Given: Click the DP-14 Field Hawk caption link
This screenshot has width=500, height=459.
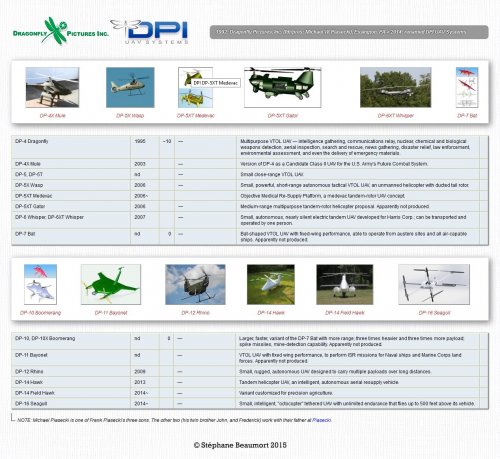Looking at the screenshot, I should click(345, 313).
